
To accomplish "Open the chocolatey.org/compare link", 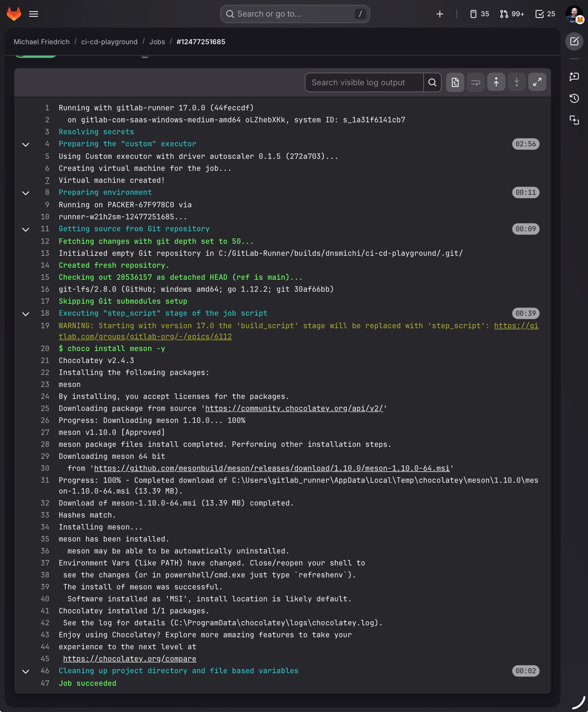I will click(x=130, y=659).
